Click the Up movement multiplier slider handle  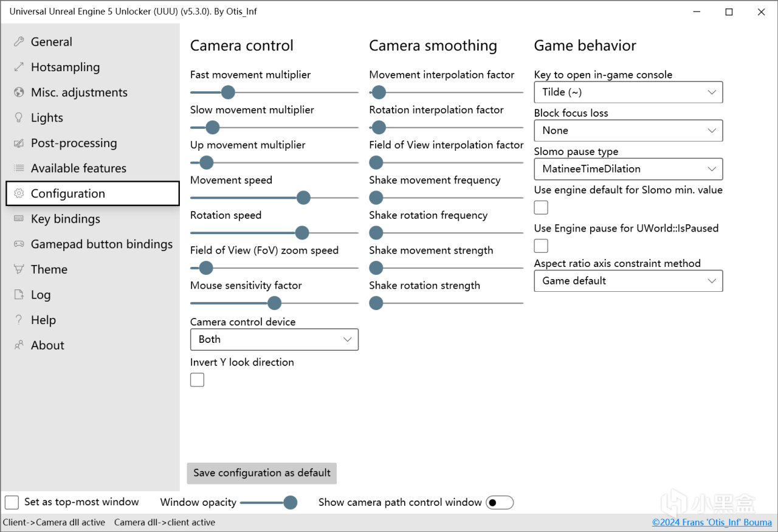point(207,163)
